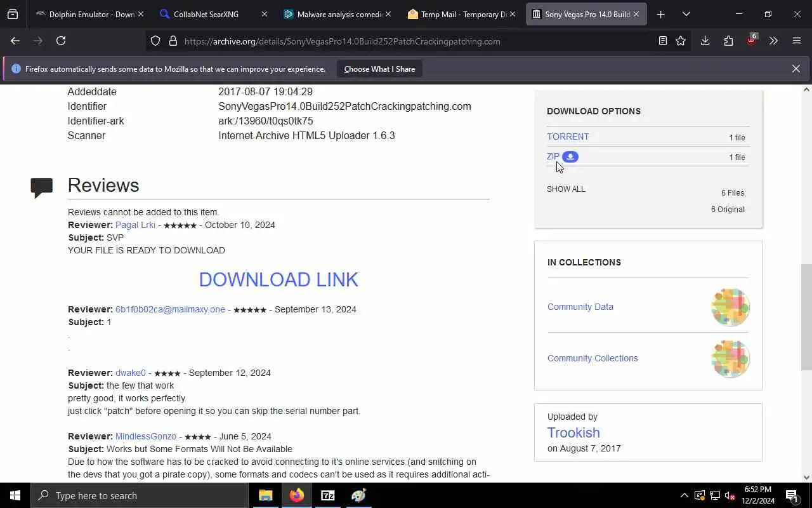812x508 pixels.
Task: Click the scrollbar up arrow
Action: coord(806,90)
